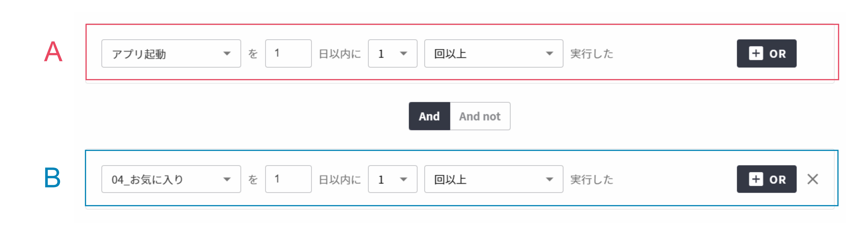Screen dimensions: 868x225
Task: Remove condition B with the X icon
Action: click(x=813, y=179)
